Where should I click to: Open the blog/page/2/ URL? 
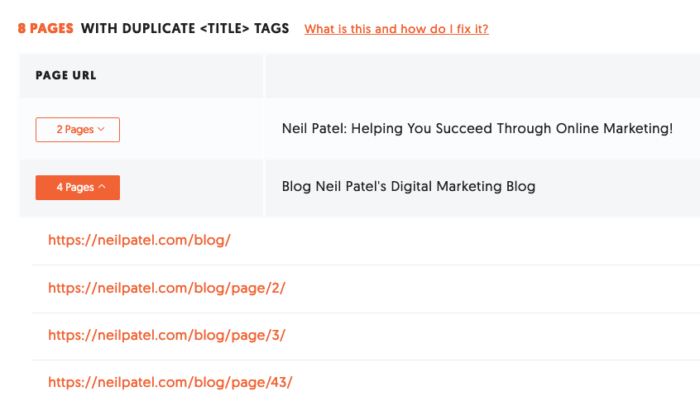pyautogui.click(x=167, y=288)
